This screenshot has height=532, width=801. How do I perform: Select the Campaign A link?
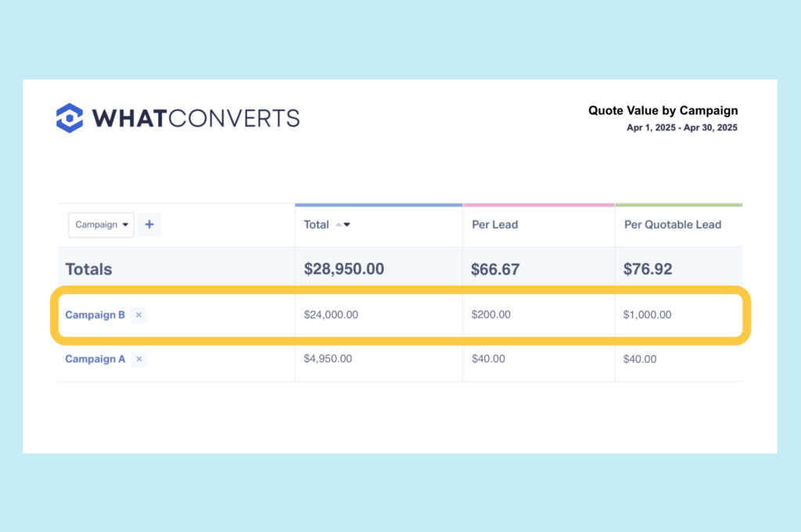click(95, 359)
